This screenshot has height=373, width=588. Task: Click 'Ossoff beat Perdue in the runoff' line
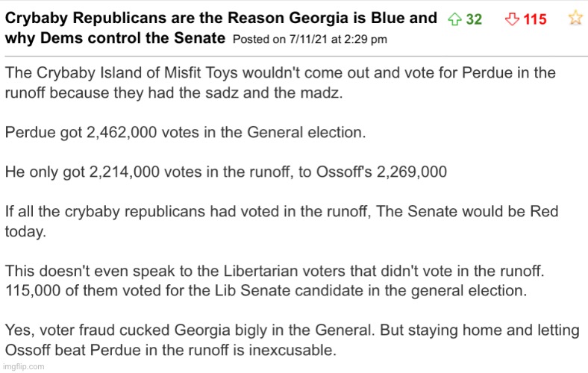[x=171, y=350]
